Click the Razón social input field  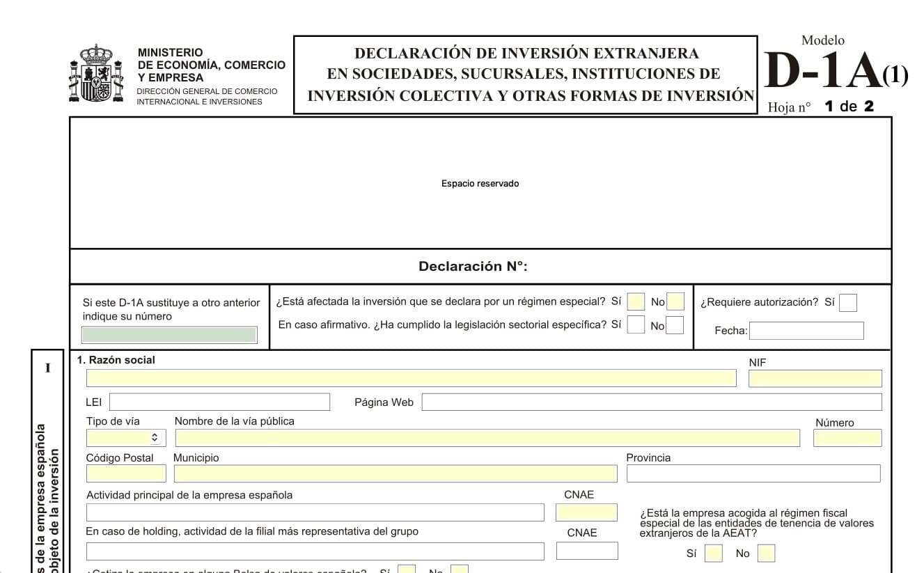(411, 378)
